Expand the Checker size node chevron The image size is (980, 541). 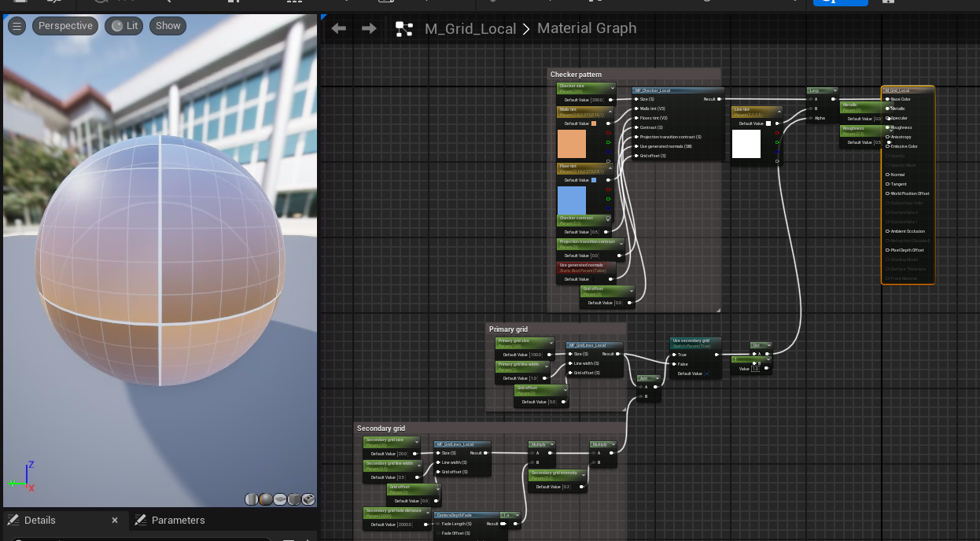612,88
